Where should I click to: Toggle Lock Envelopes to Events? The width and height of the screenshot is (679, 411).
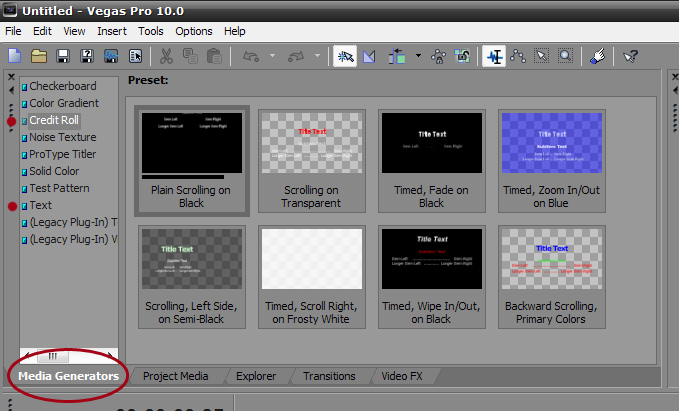[x=438, y=56]
